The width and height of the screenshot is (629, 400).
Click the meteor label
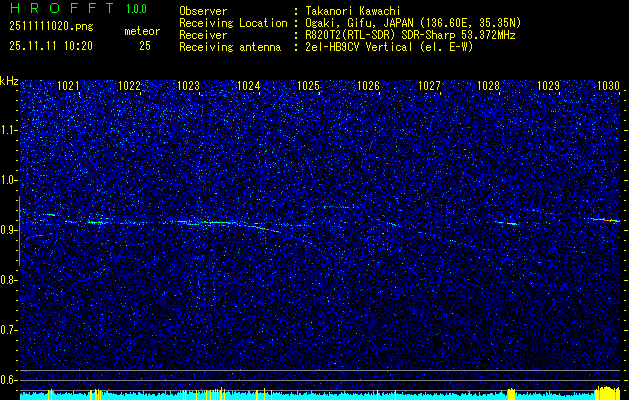click(x=142, y=31)
